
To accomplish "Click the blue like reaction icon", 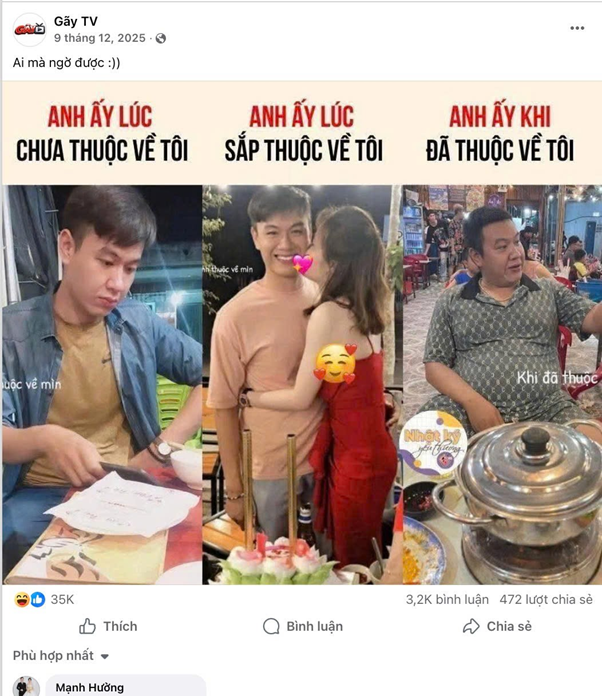I will click(38, 600).
